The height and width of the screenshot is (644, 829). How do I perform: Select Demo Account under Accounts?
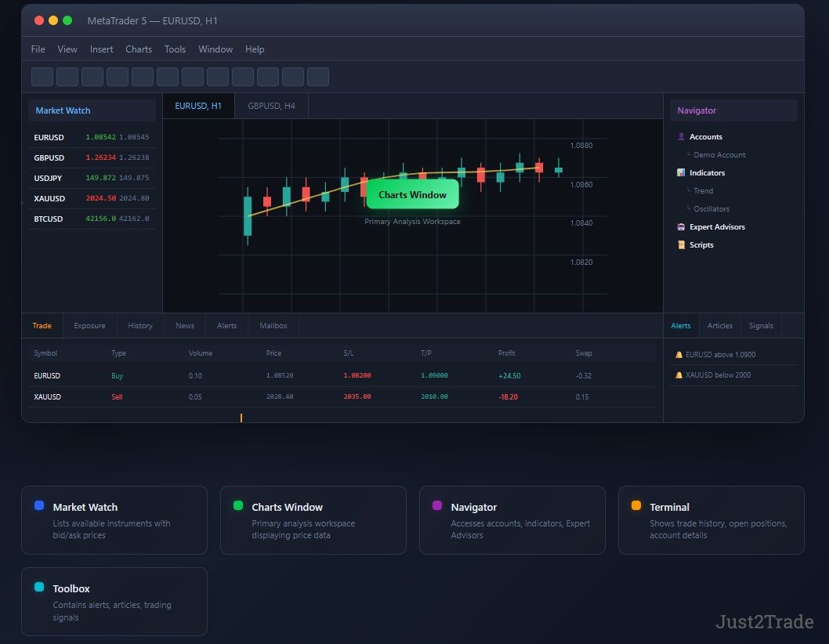pos(719,155)
